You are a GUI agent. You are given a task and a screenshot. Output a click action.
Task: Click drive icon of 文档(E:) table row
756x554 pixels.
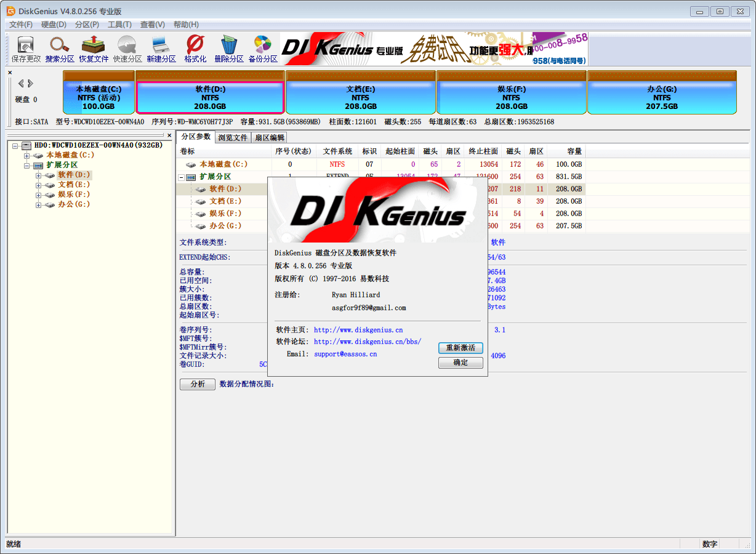coord(201,201)
